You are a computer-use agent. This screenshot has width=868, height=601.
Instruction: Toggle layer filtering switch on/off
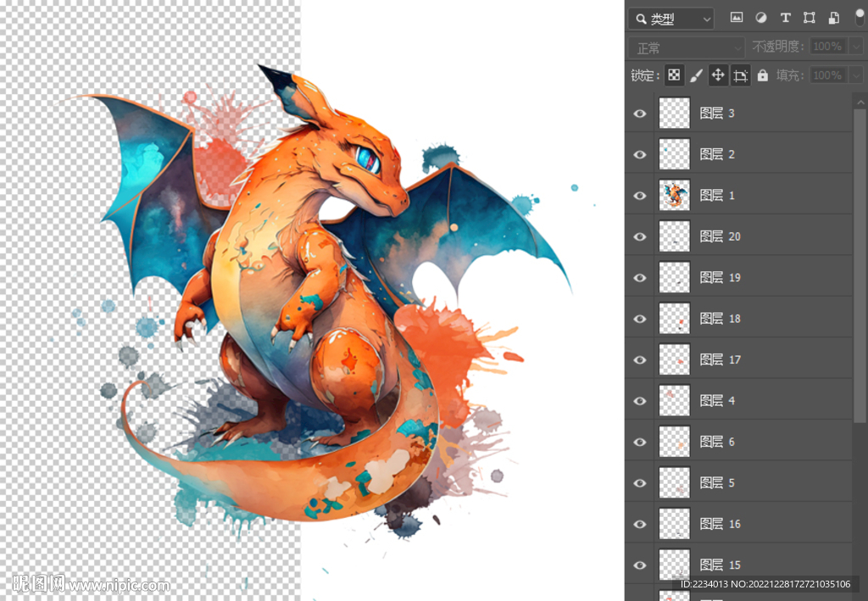point(859,18)
